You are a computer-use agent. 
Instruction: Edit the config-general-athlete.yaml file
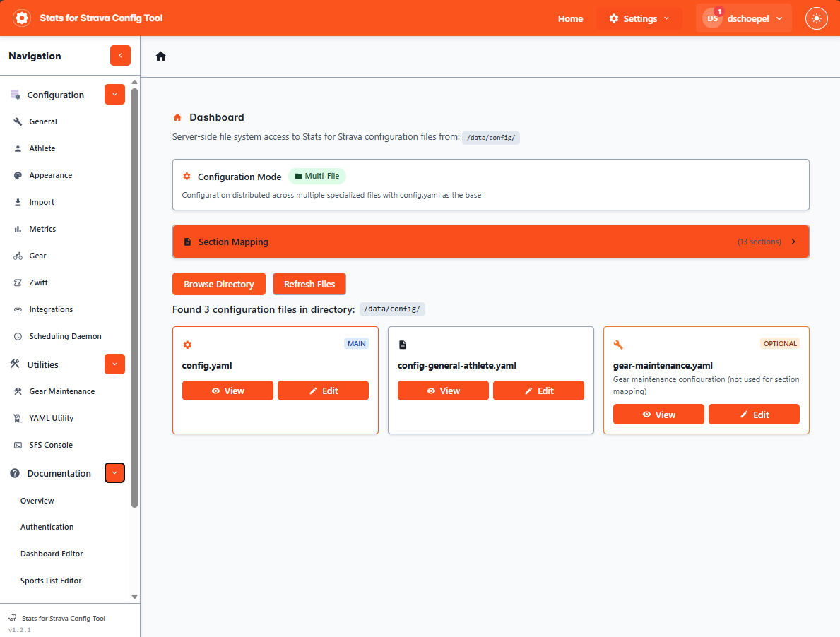point(538,390)
